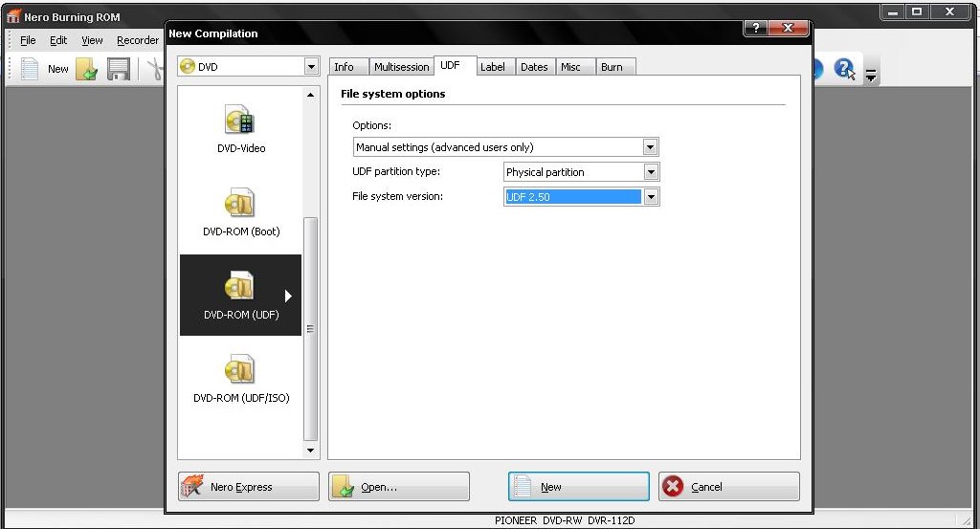Click the New document icon in toolbar
This screenshot has height=529, width=980.
tap(30, 69)
